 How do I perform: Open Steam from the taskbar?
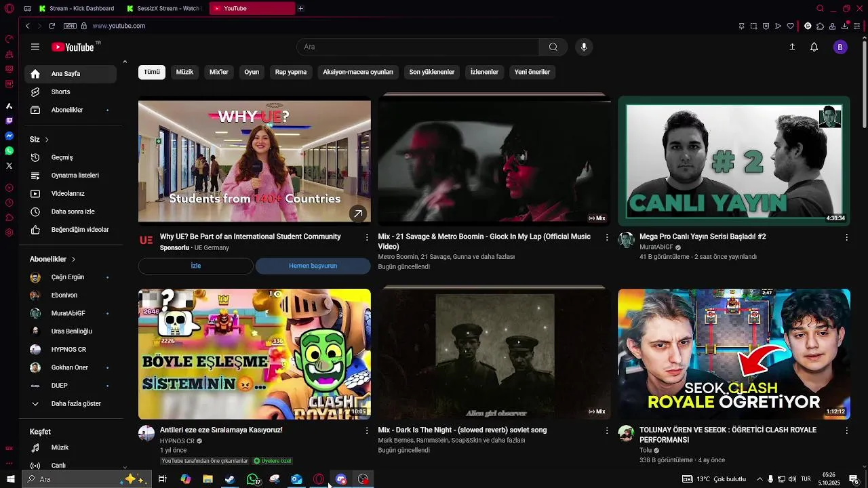point(230,479)
